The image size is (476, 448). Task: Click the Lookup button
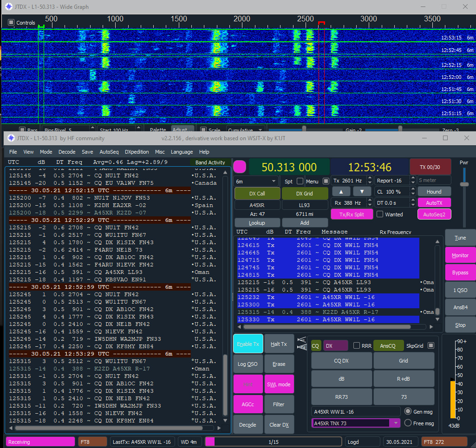point(257,223)
